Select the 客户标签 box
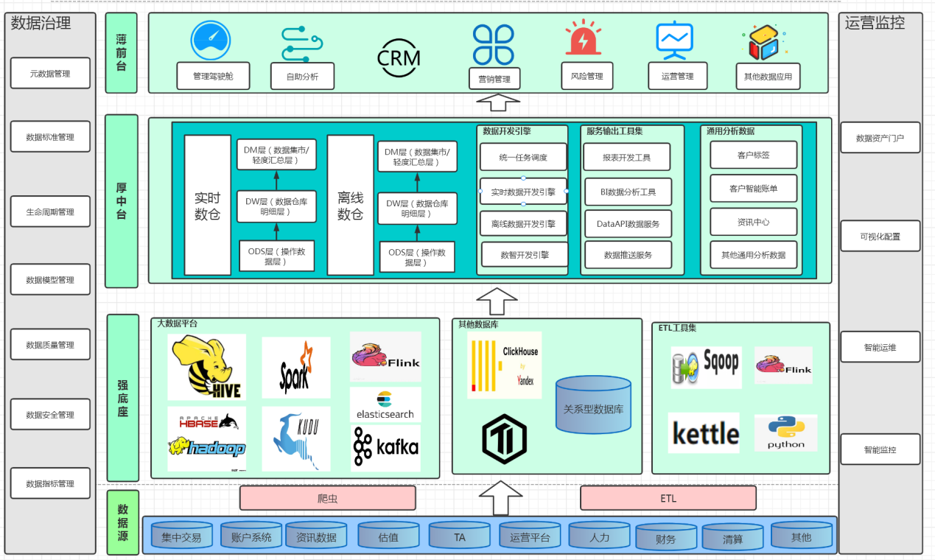Image resolution: width=935 pixels, height=560 pixels. click(x=754, y=155)
